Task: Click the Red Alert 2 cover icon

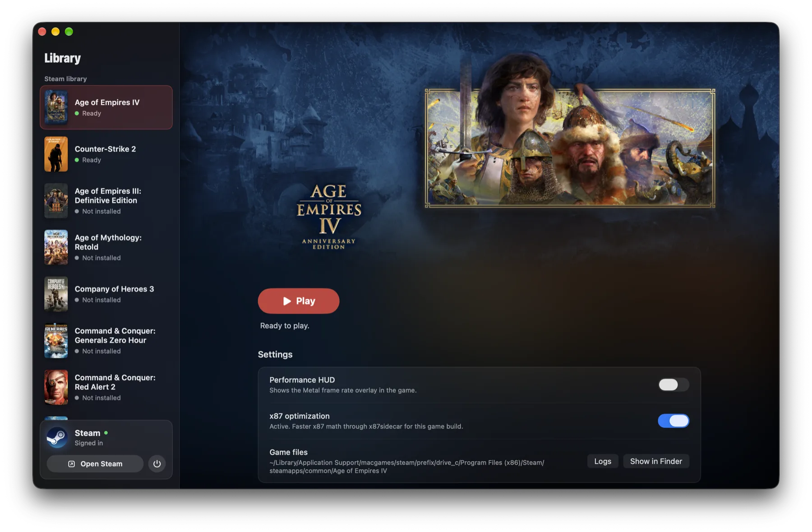Action: [56, 387]
